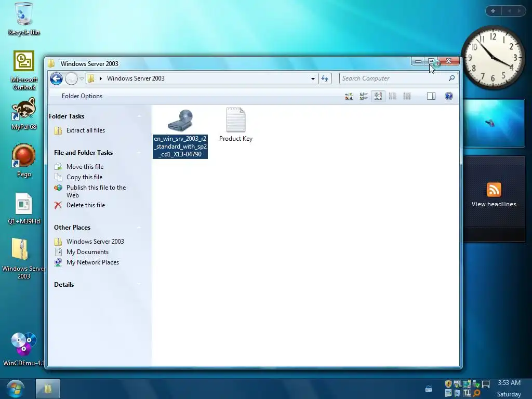
Task: Add a gadget with sidebar plus button
Action: [493, 11]
